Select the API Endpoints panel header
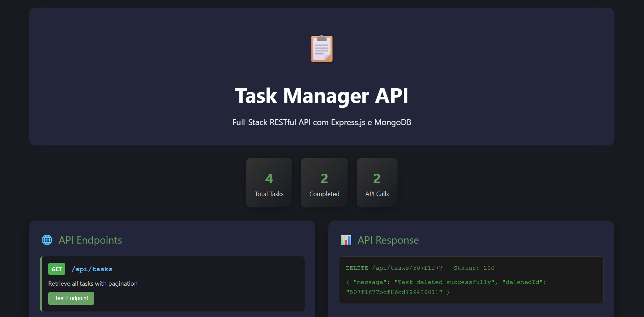Viewport: 644px width, 317px height. 90,240
